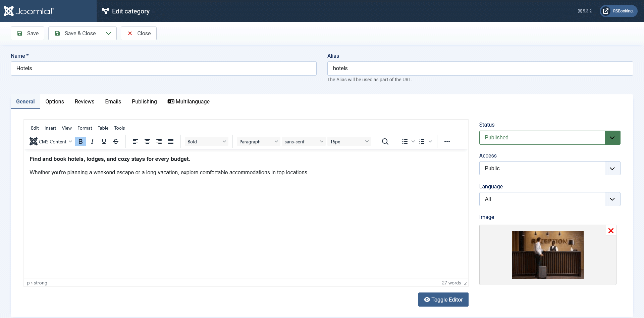Apply strikethrough formatting
The image size is (644, 318).
[116, 141]
